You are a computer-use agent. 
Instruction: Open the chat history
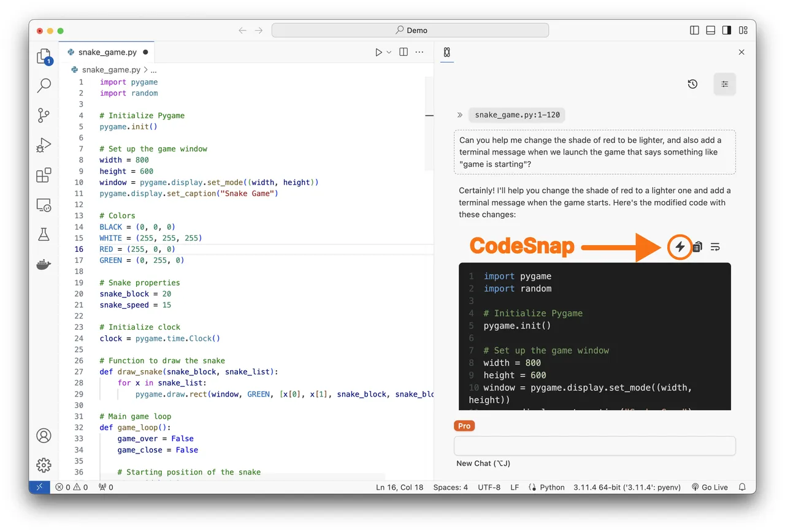[692, 84]
